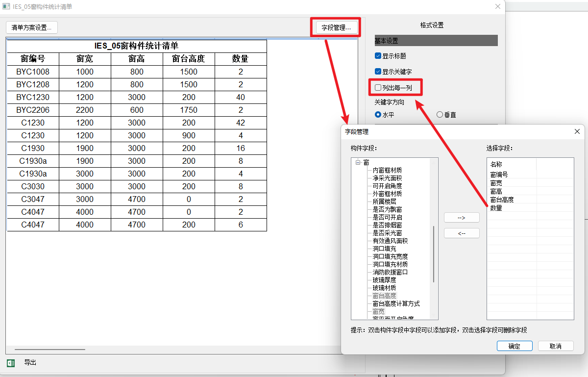Screen dimensions: 588x377
Task: Click BYC1008 table cell
Action: pos(33,72)
